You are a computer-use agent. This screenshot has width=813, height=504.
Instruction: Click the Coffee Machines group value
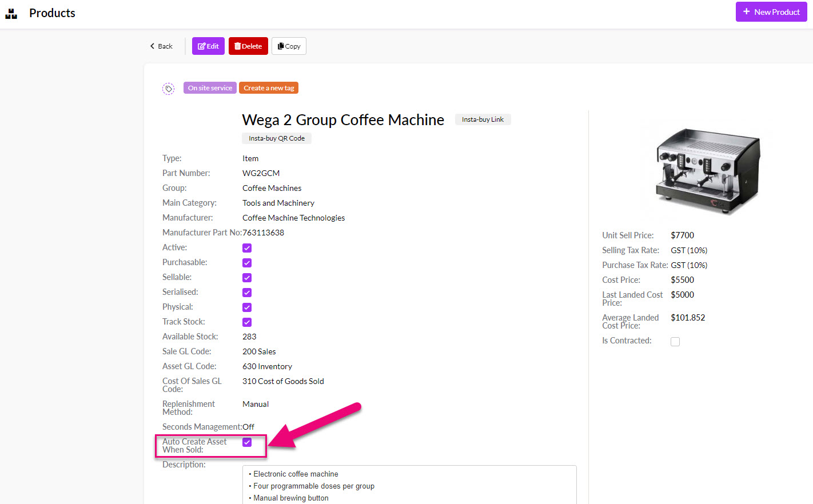coord(272,188)
